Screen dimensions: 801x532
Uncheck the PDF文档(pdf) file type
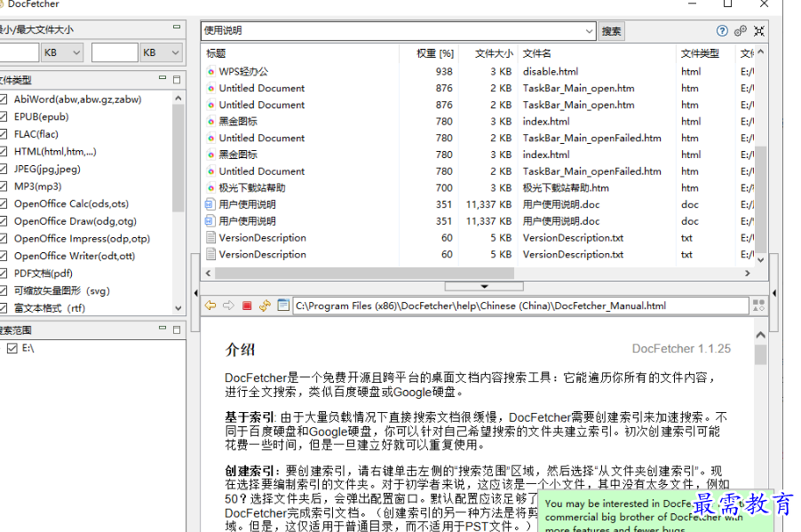coord(4,273)
